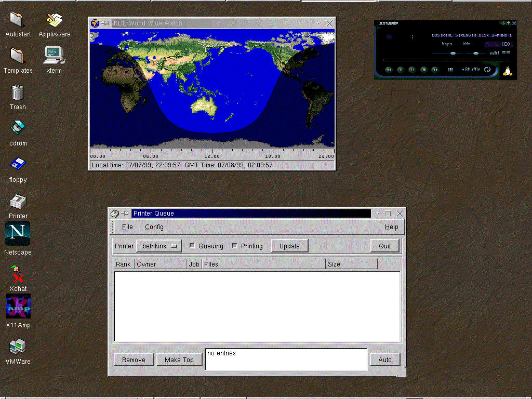532x399 pixels.
Task: Open X11Amp equalizer icon
Action: click(495, 52)
